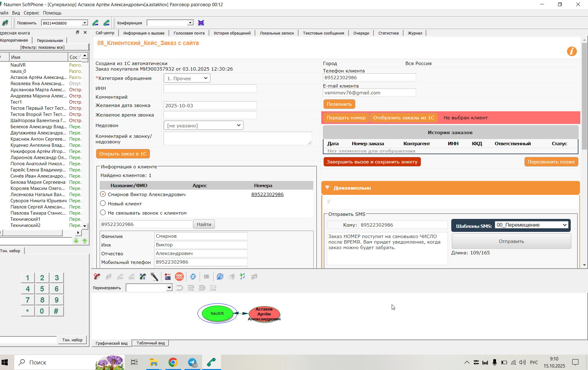Screen dimensions: 588x370
Task: Click the Отправить SMS button
Action: [x=511, y=241]
